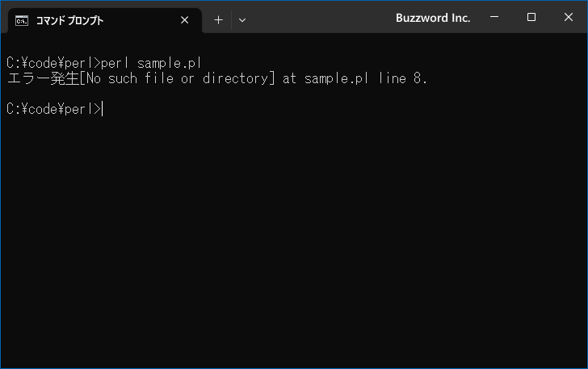This screenshot has height=369, width=588.
Task: Click the Buzzword Inc. title text
Action: [x=433, y=18]
